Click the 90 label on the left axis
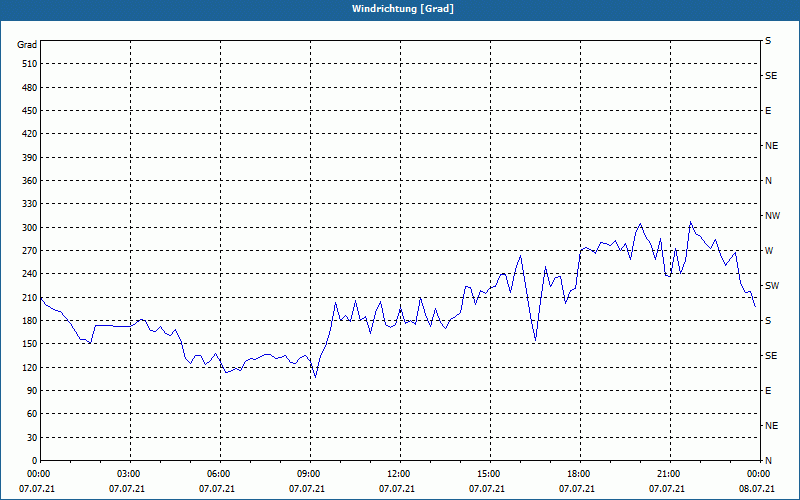Screen dimensions: 800x500 coord(32,391)
